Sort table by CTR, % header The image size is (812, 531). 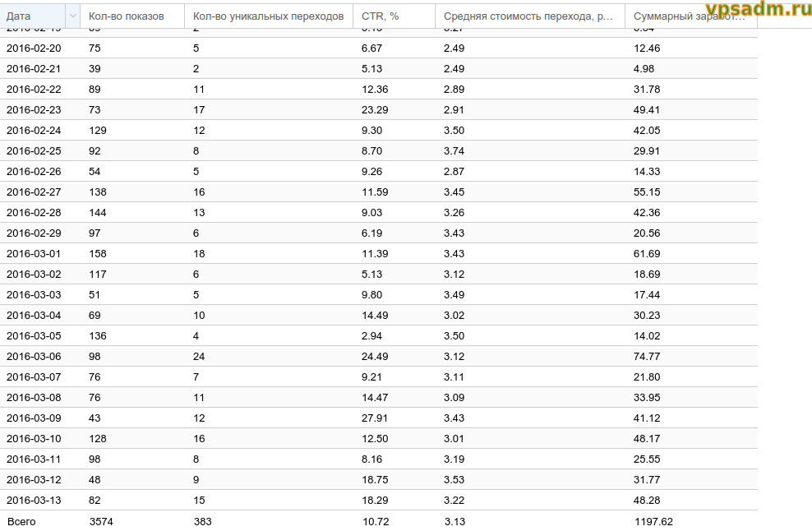(381, 16)
